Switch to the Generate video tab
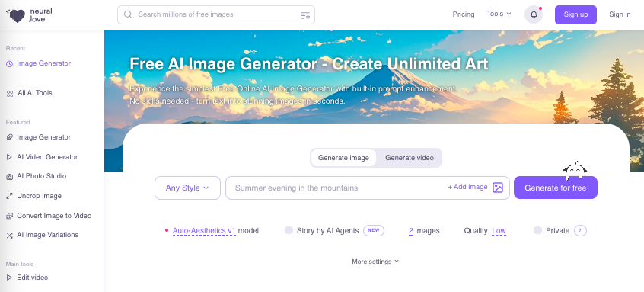644x292 pixels. click(410, 158)
